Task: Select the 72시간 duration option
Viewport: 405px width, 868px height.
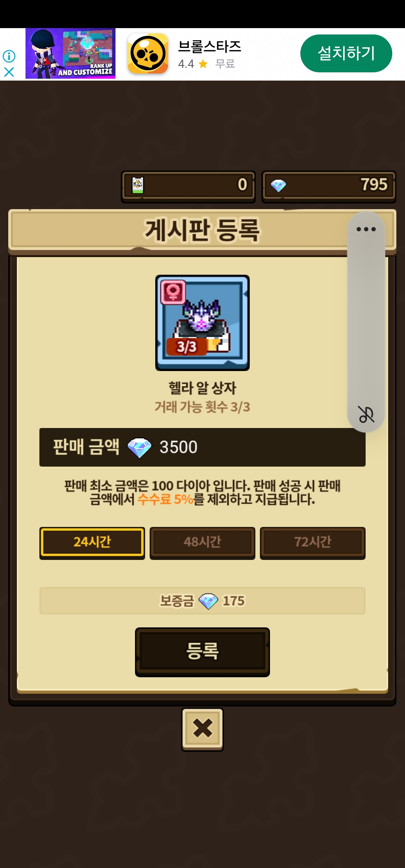Action: pos(313,542)
